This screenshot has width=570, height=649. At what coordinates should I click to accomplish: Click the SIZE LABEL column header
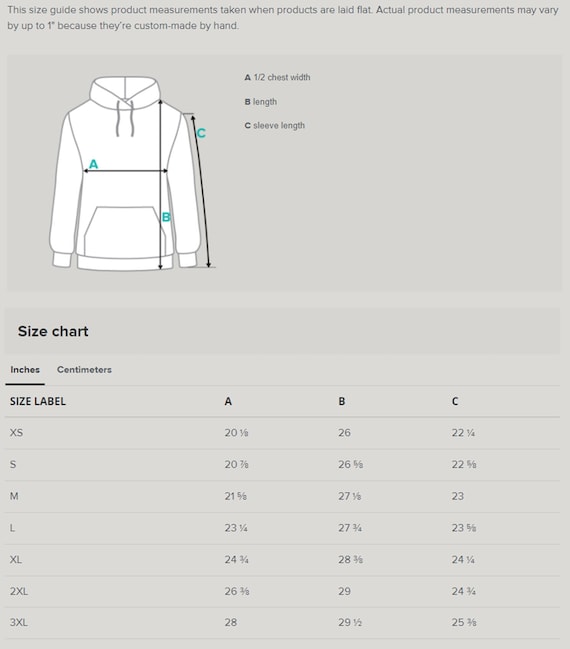38,401
